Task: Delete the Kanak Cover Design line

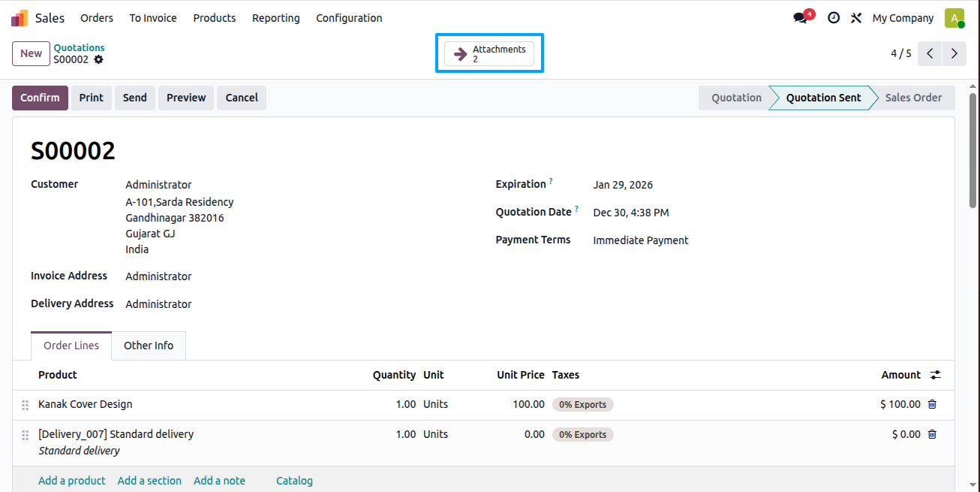Action: 932,404
